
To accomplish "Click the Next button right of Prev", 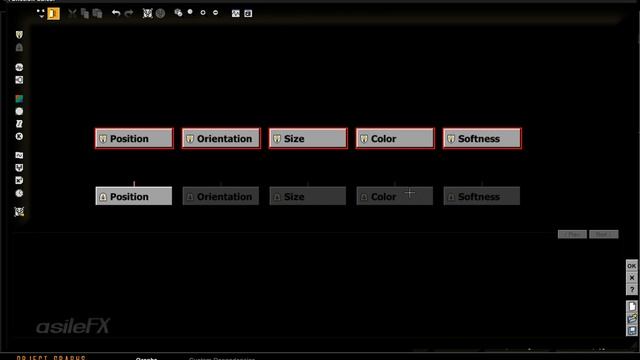I will [x=604, y=234].
